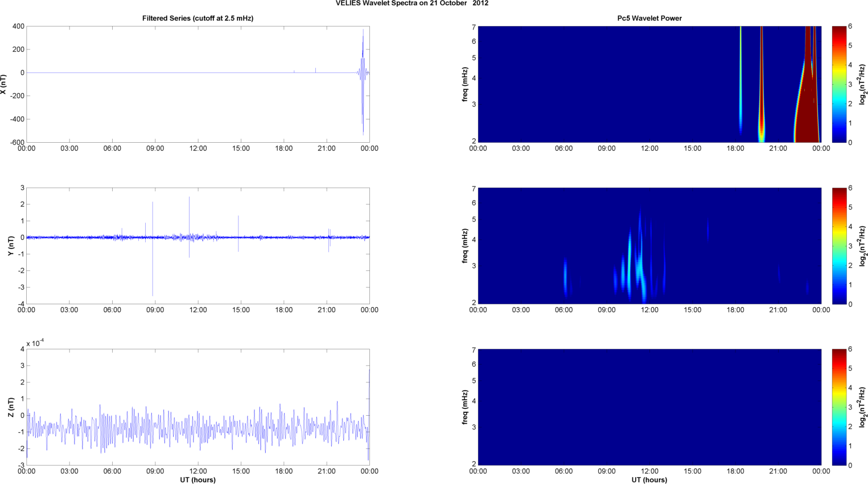Image resolution: width=868 pixels, height=484 pixels.
Task: Click the Y-series spike near 11:30
Action: [x=190, y=227]
